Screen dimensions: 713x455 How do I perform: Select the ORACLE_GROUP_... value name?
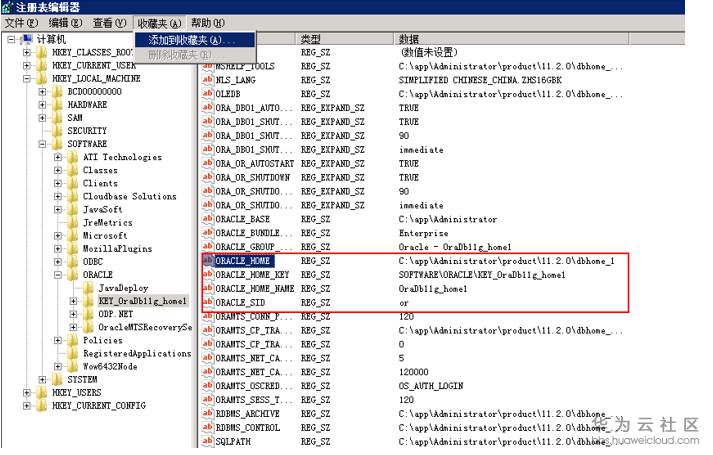[x=254, y=247]
